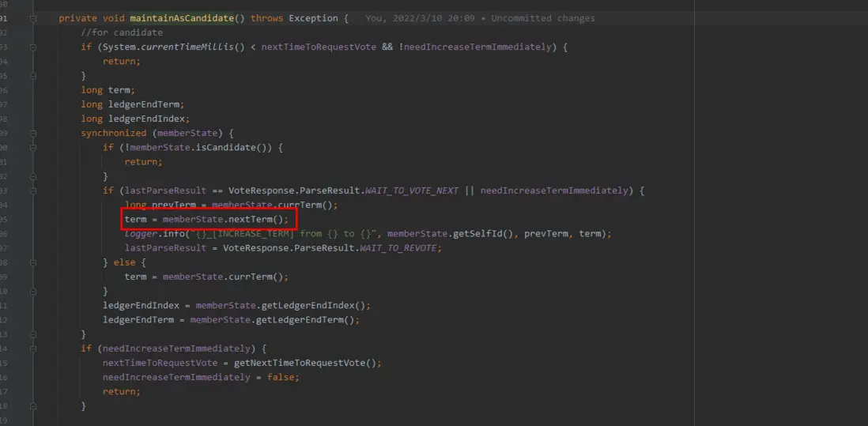Click the gutter line number for the maintainAsCandidate line
The height and width of the screenshot is (426, 868).
click(x=4, y=18)
